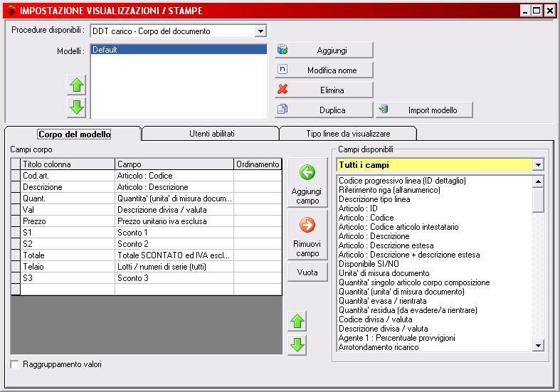The width and height of the screenshot is (560, 392).
Task: Click the green up arrow beside Modelli list
Action: [77, 86]
